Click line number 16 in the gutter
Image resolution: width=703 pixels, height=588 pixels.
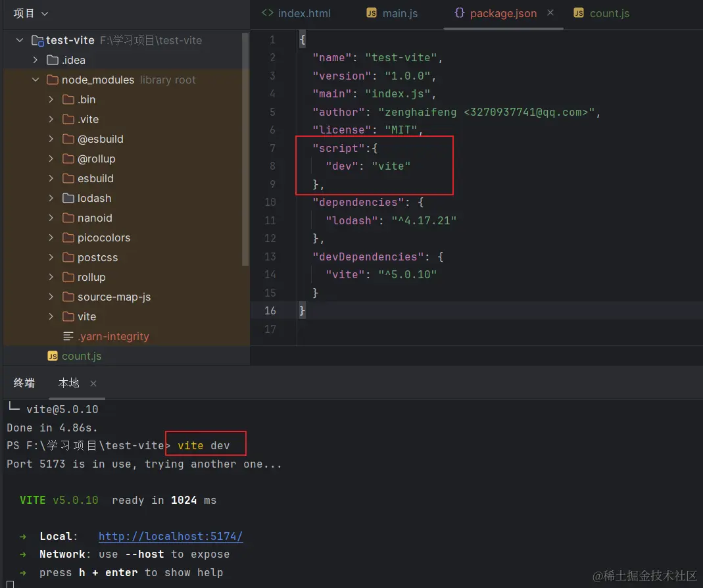pyautogui.click(x=270, y=310)
